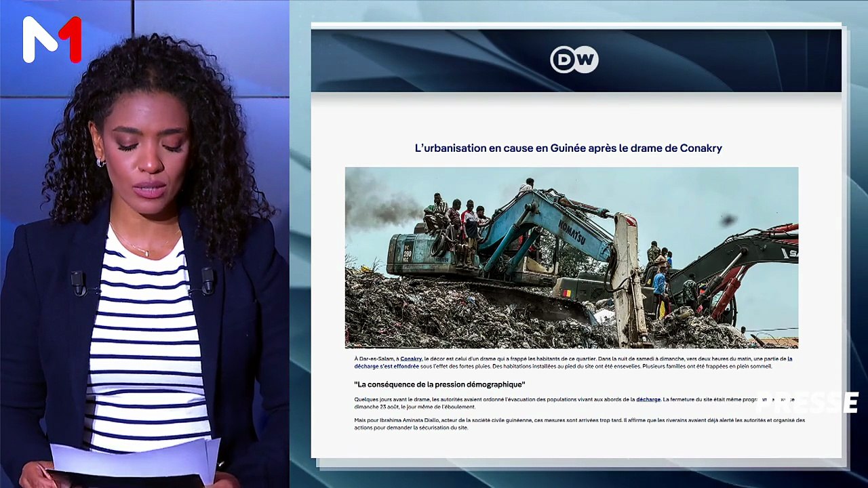The height and width of the screenshot is (488, 868).
Task: Select subheading "La conséquence de la pression démographique"
Action: [x=439, y=384]
